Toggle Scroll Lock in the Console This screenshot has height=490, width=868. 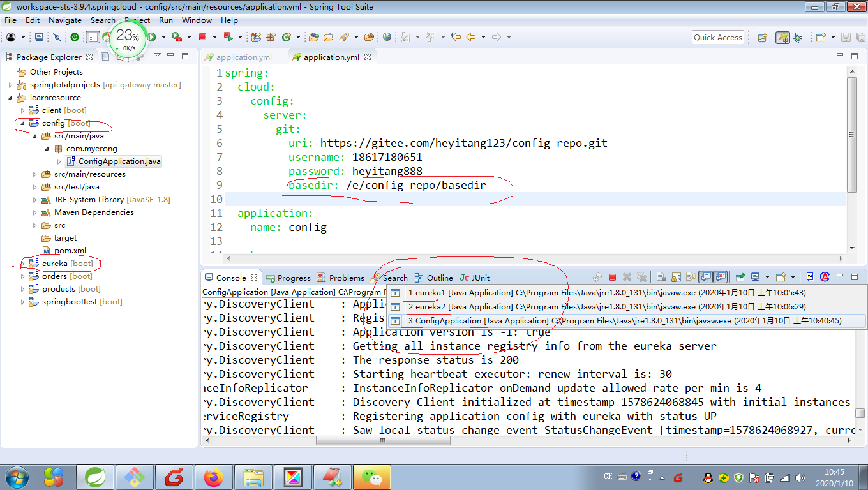[x=677, y=278]
